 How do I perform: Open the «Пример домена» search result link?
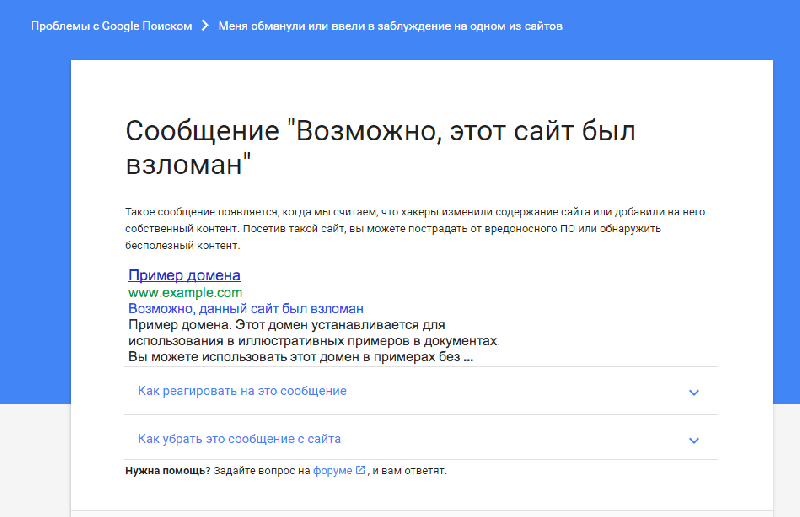[x=184, y=275]
